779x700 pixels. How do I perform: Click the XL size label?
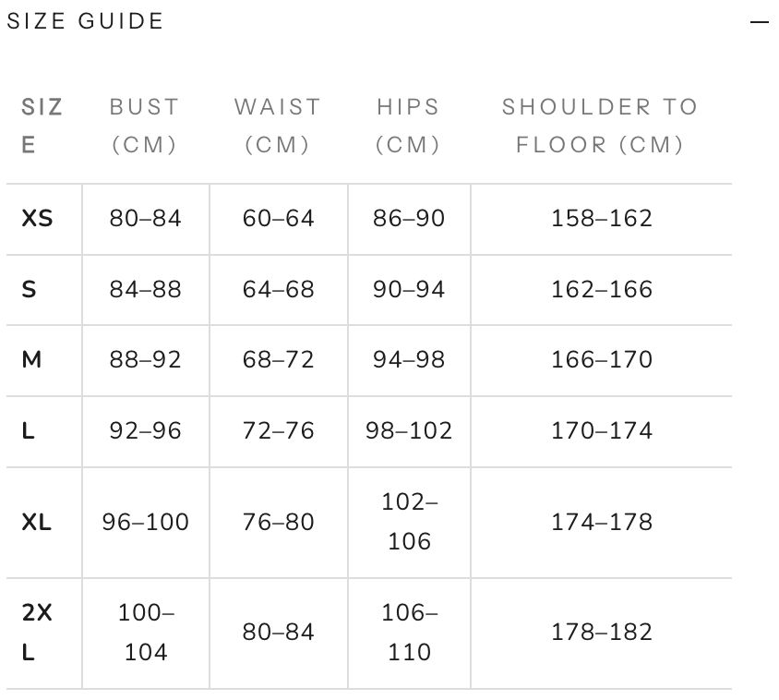click(x=36, y=522)
